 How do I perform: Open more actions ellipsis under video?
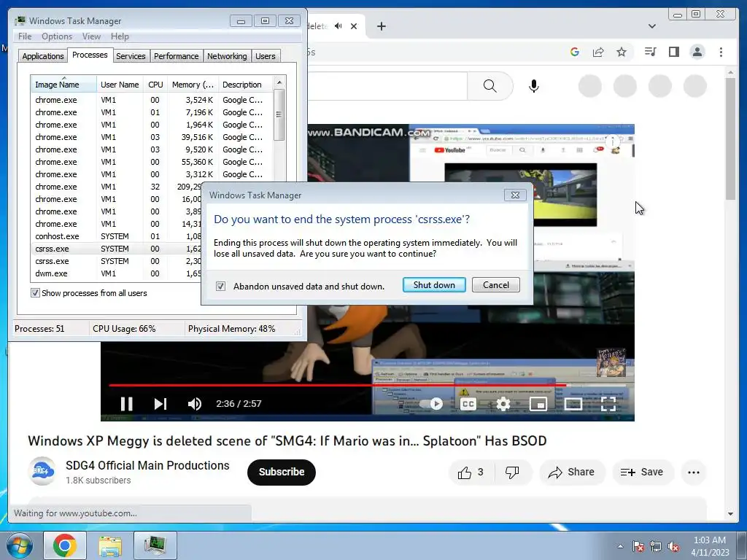pos(694,472)
